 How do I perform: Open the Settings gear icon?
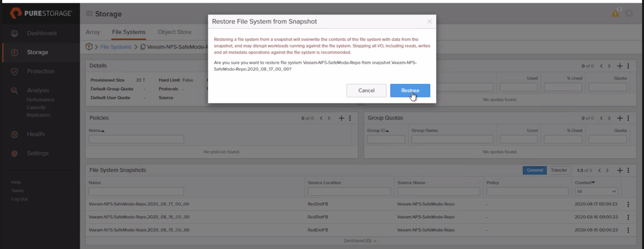pos(15,153)
